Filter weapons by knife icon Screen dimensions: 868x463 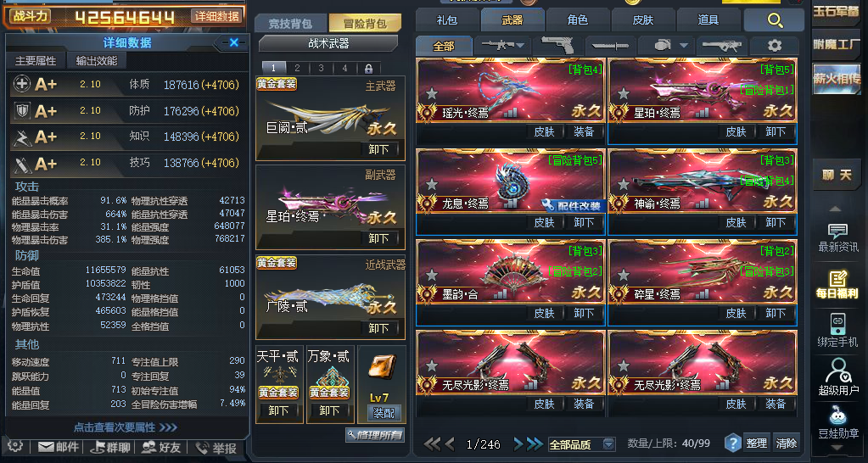click(x=609, y=45)
